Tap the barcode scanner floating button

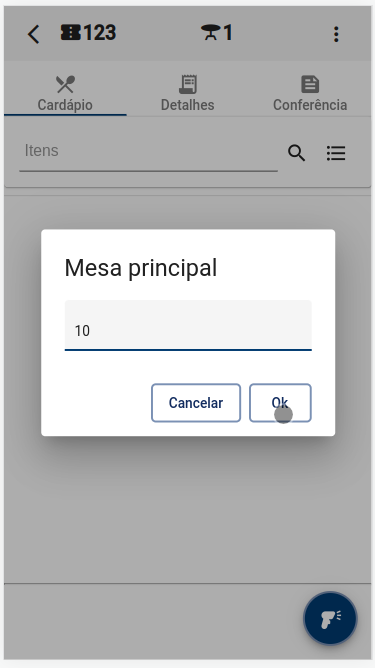click(330, 618)
